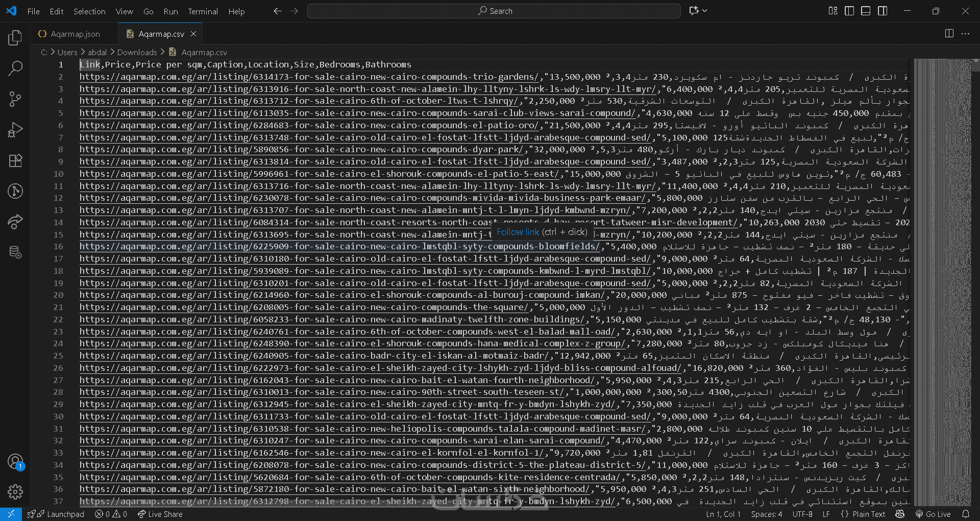Viewport: 980px width, 521px height.
Task: Click the dyar-park listing link on line 8
Action: (302, 150)
